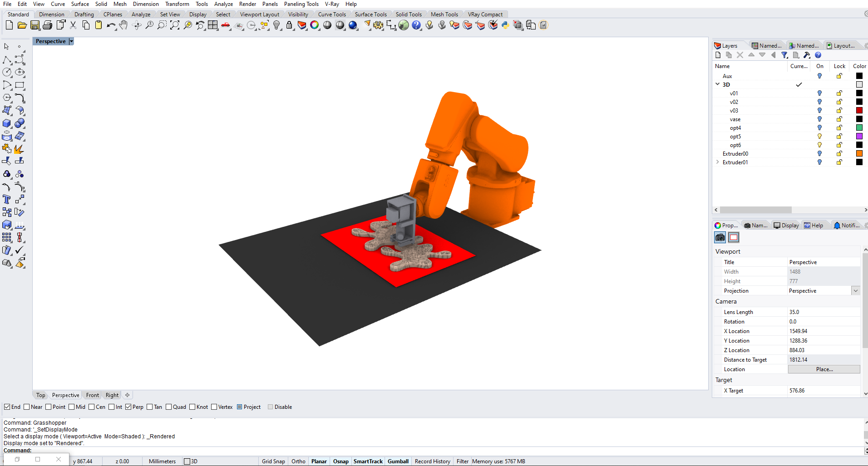Enable Cen osnap checkbox
The width and height of the screenshot is (868, 466).
92,407
